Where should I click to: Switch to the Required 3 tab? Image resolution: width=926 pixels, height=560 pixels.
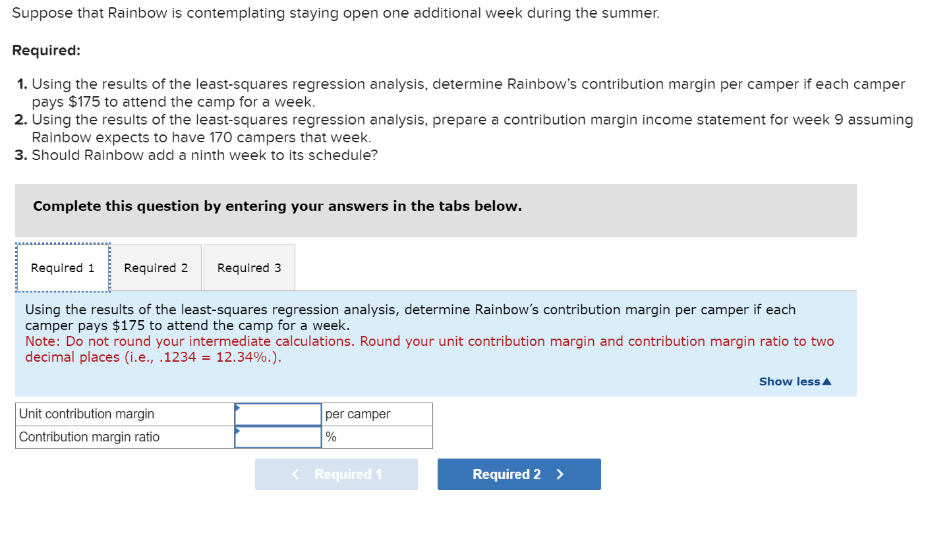tap(249, 267)
